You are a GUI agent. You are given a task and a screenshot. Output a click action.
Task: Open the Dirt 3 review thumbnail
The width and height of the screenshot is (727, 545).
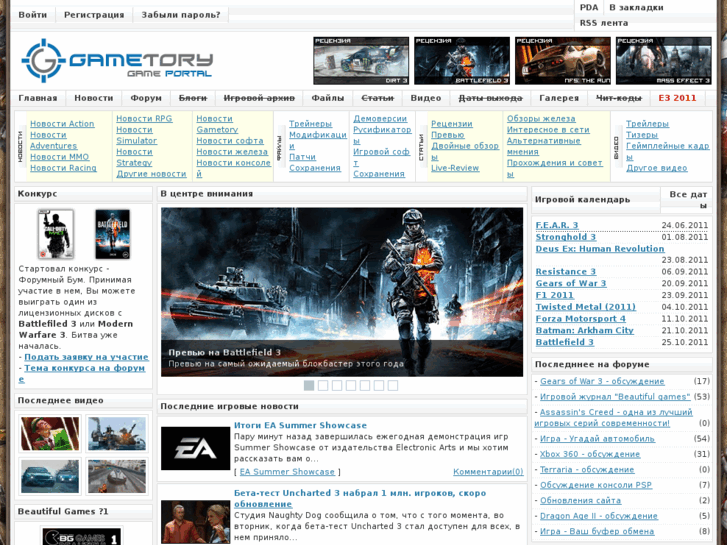(x=361, y=61)
